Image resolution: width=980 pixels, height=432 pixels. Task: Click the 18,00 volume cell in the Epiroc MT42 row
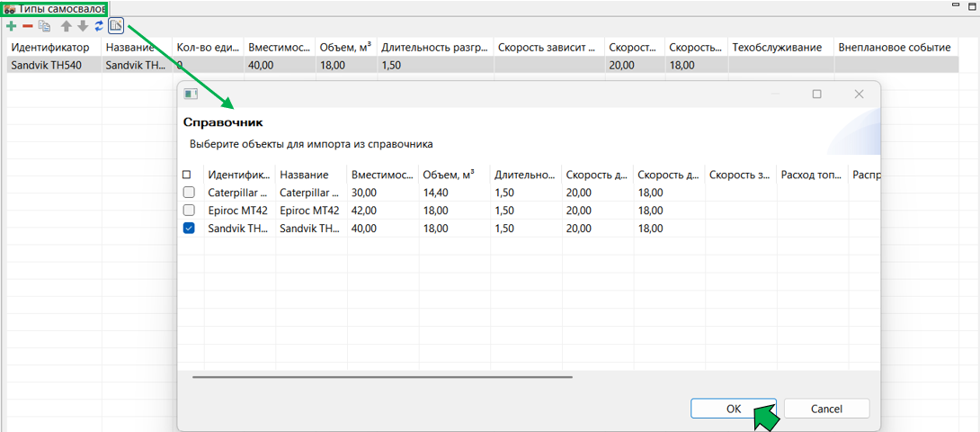click(454, 211)
